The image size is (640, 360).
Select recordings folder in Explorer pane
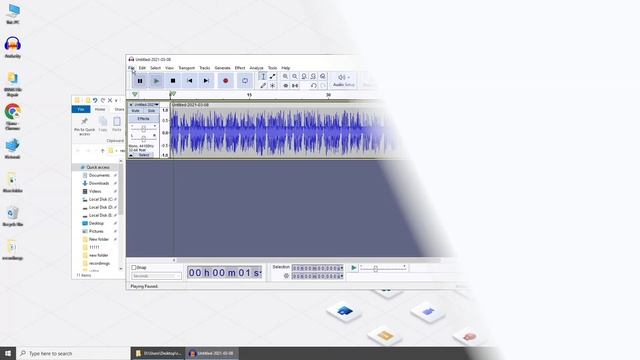99,263
